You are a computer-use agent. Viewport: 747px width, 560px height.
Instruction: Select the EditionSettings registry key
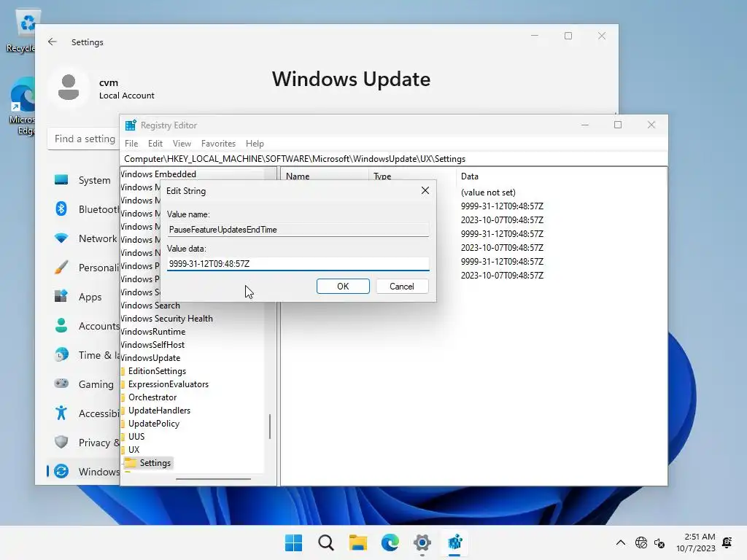point(156,371)
